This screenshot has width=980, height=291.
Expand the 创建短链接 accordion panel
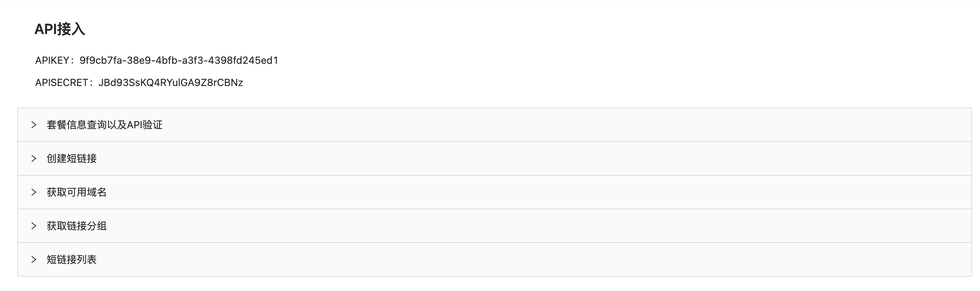tap(495, 158)
